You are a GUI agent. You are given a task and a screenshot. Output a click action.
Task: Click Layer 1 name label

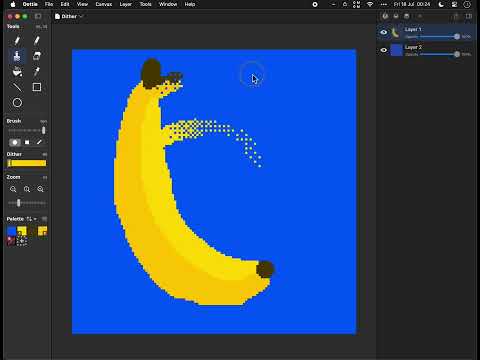click(x=413, y=29)
